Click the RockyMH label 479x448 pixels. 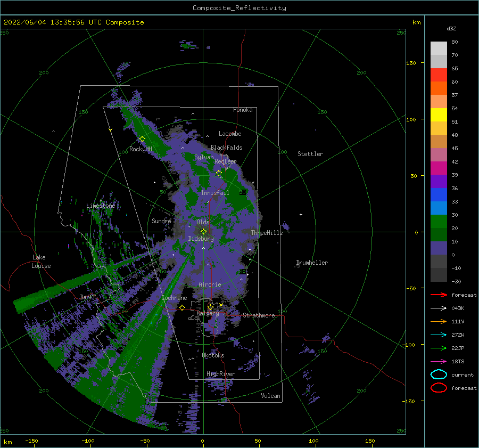click(x=141, y=149)
